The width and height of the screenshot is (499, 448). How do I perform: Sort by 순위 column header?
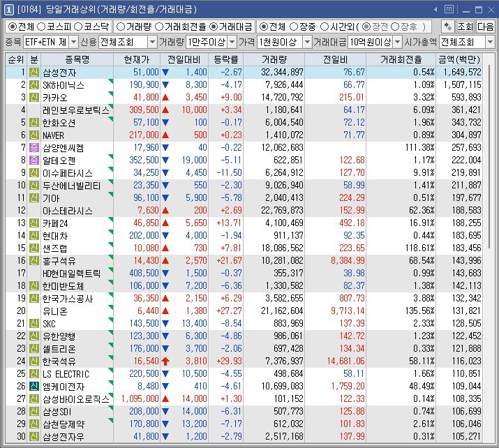point(16,59)
